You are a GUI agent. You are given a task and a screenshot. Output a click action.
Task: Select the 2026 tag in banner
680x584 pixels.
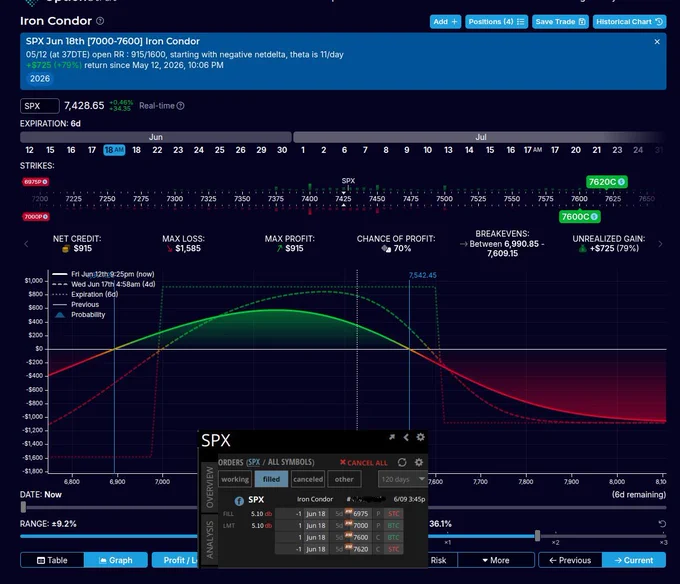click(40, 78)
